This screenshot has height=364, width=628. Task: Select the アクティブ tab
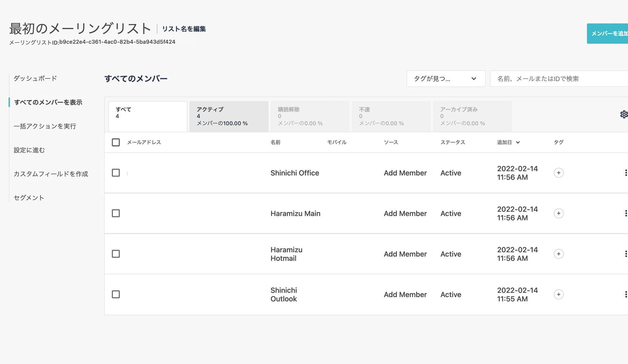229,116
